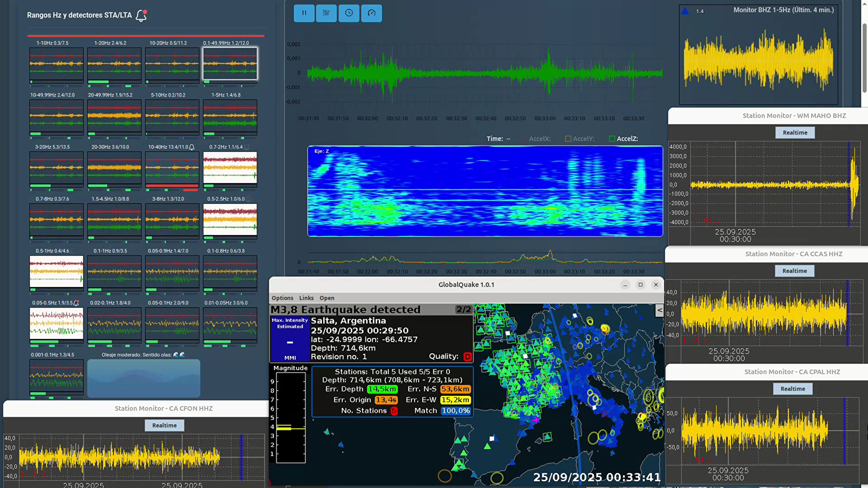This screenshot has width=868, height=488.
Task: Enable the AccelX checkbox
Action: (x=524, y=139)
